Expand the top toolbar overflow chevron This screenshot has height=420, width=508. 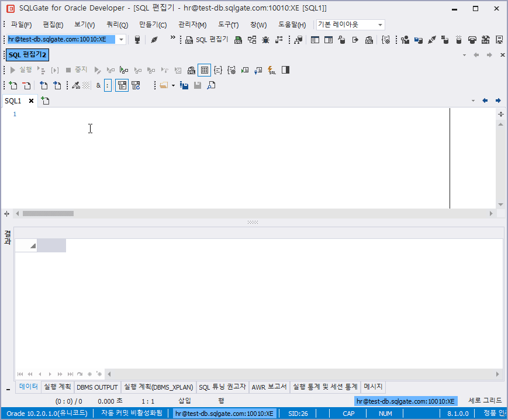[x=173, y=37]
